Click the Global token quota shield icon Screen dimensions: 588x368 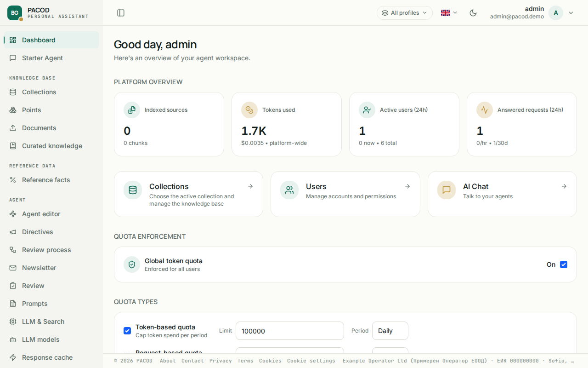click(132, 264)
